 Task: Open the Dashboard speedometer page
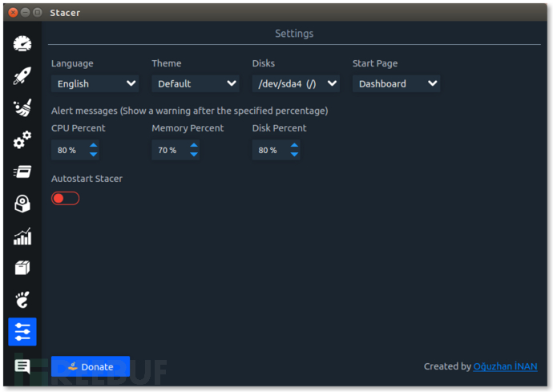point(22,44)
